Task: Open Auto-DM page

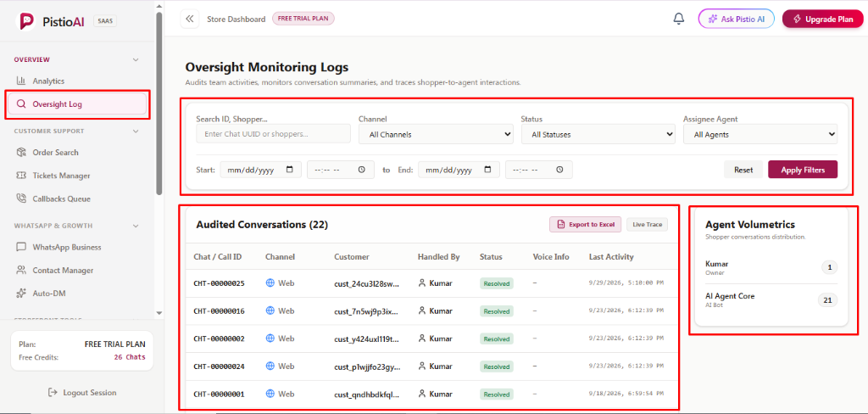Action: pos(77,294)
